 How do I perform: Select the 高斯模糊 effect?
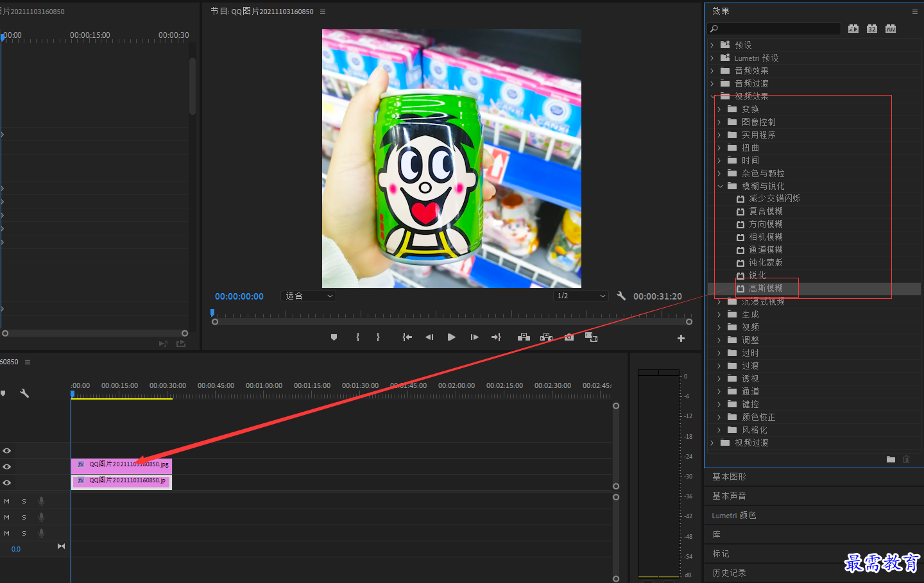pos(766,289)
